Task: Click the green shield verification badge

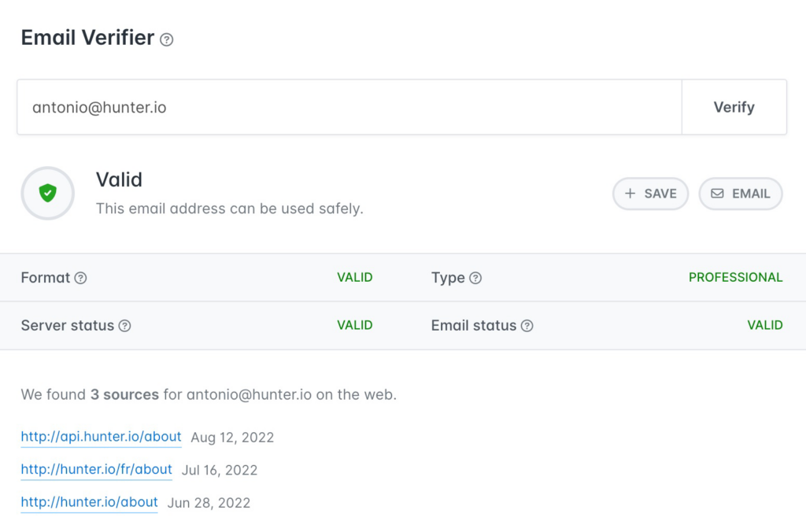Action: (x=47, y=193)
